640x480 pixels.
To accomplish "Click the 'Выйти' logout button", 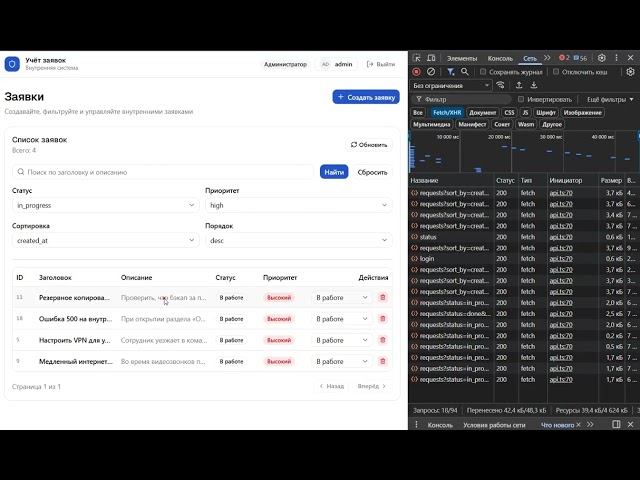I will click(x=381, y=64).
